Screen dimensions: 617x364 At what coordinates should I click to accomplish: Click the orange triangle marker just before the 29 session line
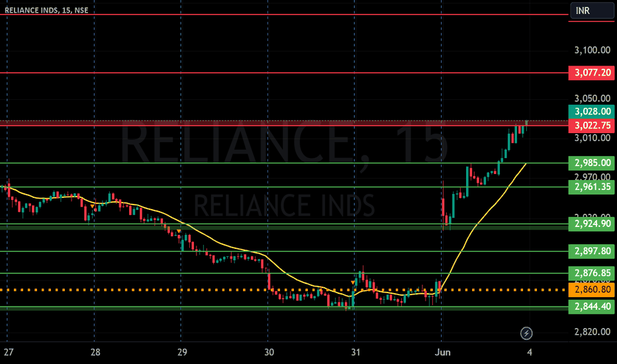pyautogui.click(x=179, y=231)
